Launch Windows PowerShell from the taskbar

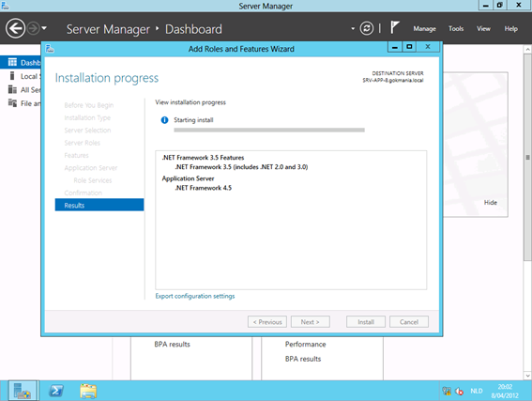(x=56, y=391)
